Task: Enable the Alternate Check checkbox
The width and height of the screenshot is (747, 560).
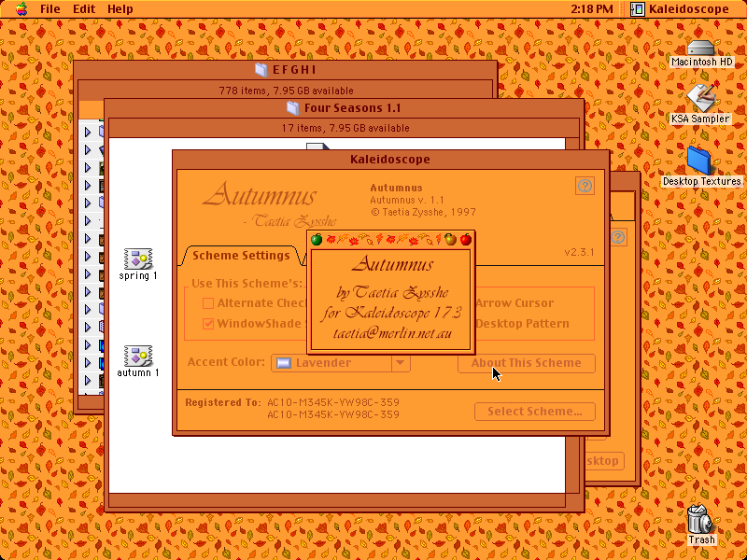Action: point(208,303)
